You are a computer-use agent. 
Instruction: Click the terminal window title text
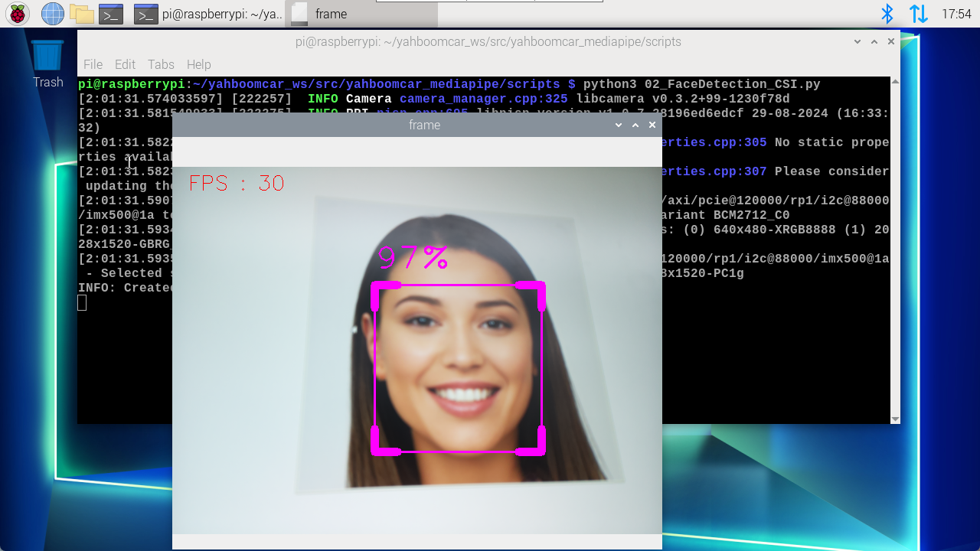[x=488, y=42]
